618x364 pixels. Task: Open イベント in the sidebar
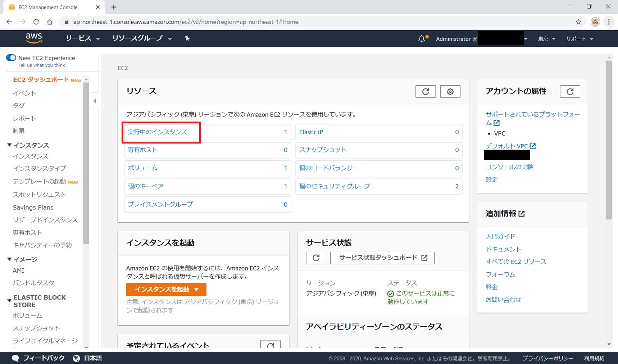[24, 93]
